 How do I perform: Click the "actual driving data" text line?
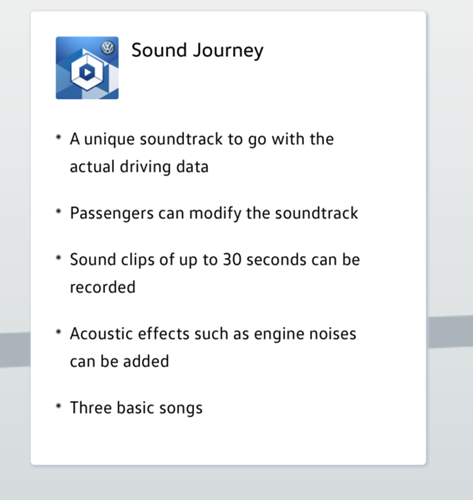tap(139, 167)
